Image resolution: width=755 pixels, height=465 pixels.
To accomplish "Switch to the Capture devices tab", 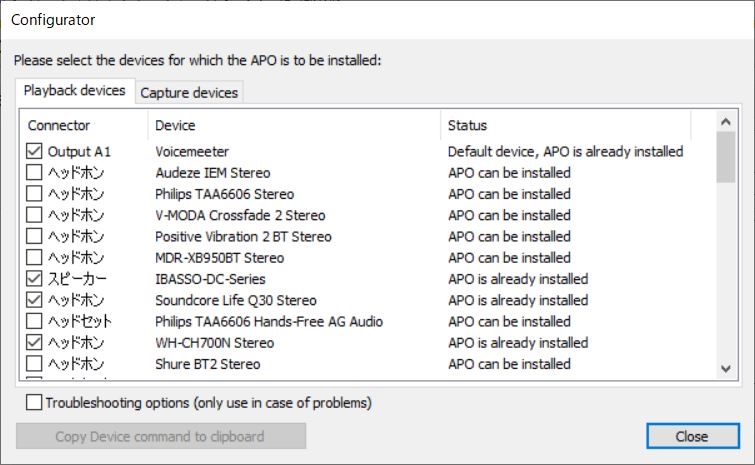I will pos(189,93).
